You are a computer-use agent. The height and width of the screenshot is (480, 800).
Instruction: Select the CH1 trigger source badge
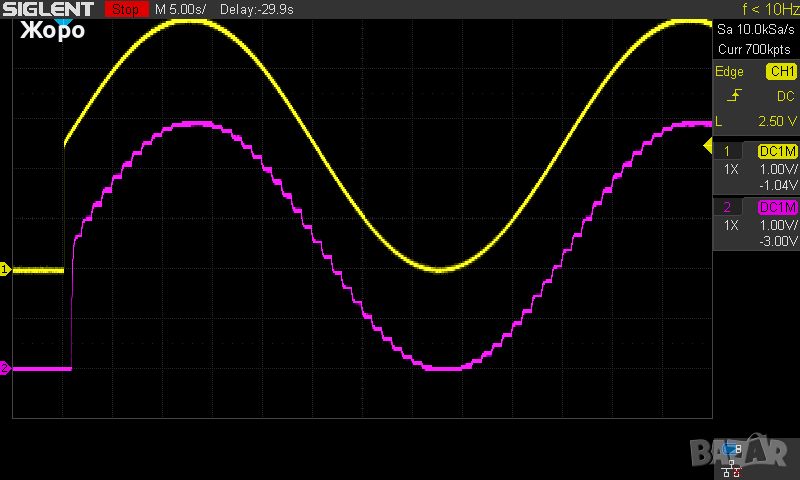coord(780,72)
